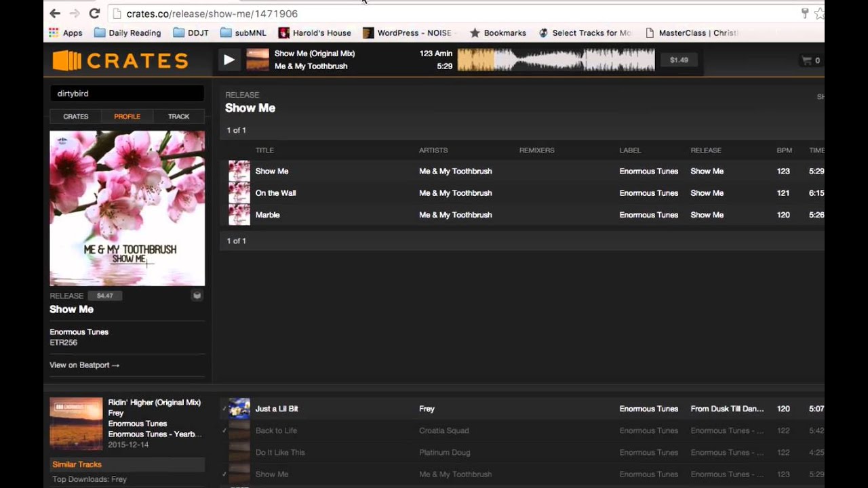Open Select Tracks for Mo bookmark
868x488 pixels.
[585, 33]
